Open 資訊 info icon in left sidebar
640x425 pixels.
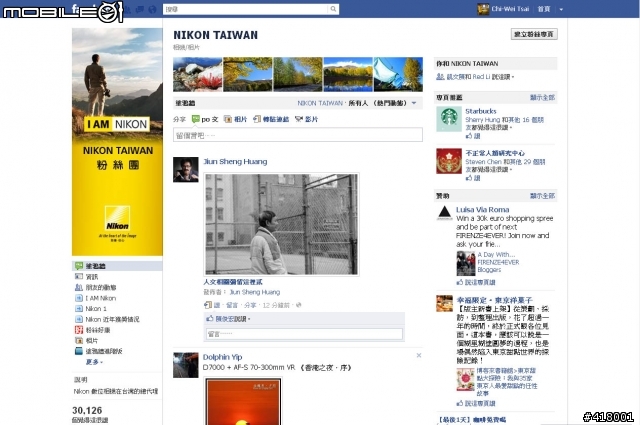(79, 276)
